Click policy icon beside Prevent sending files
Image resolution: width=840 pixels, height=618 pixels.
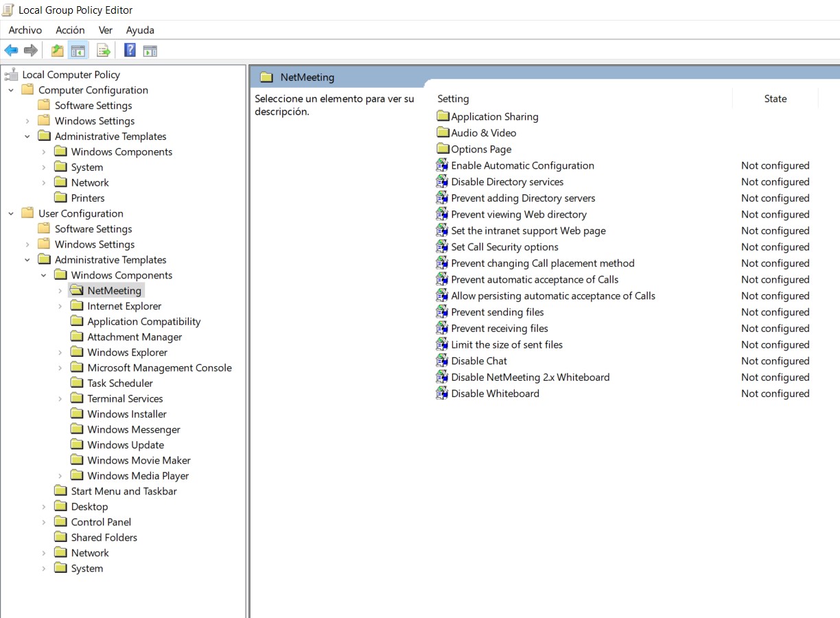tap(443, 312)
